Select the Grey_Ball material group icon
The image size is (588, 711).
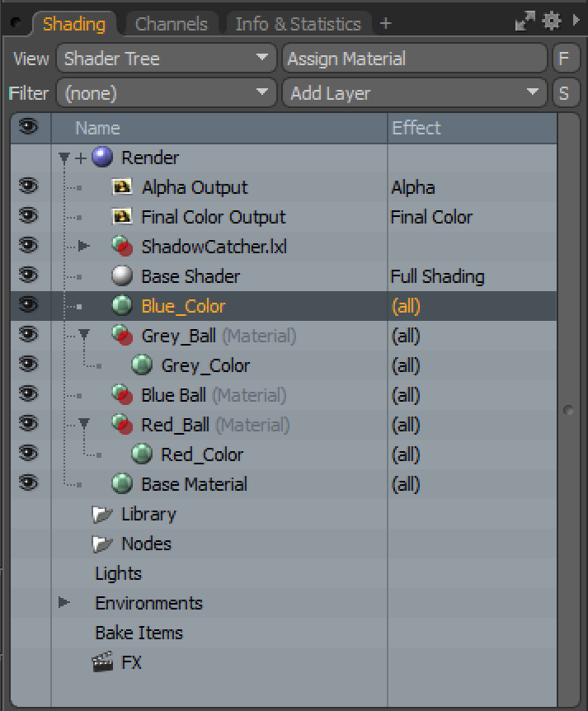[122, 336]
